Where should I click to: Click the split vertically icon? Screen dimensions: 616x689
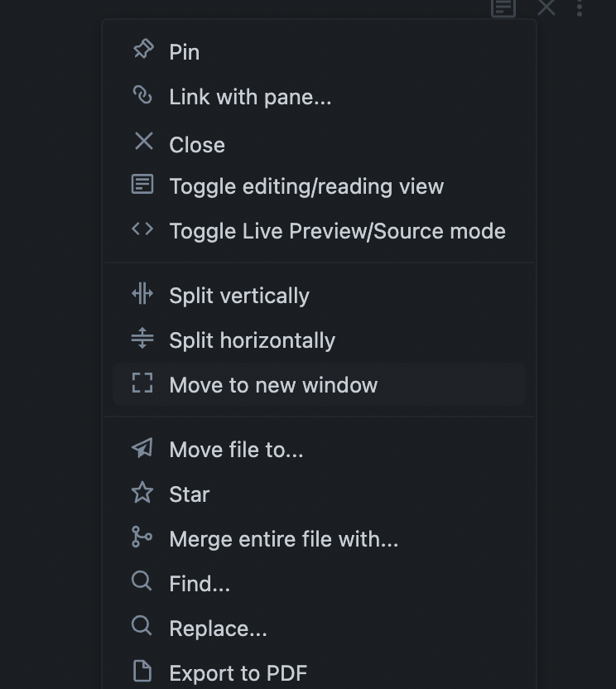pyautogui.click(x=142, y=294)
